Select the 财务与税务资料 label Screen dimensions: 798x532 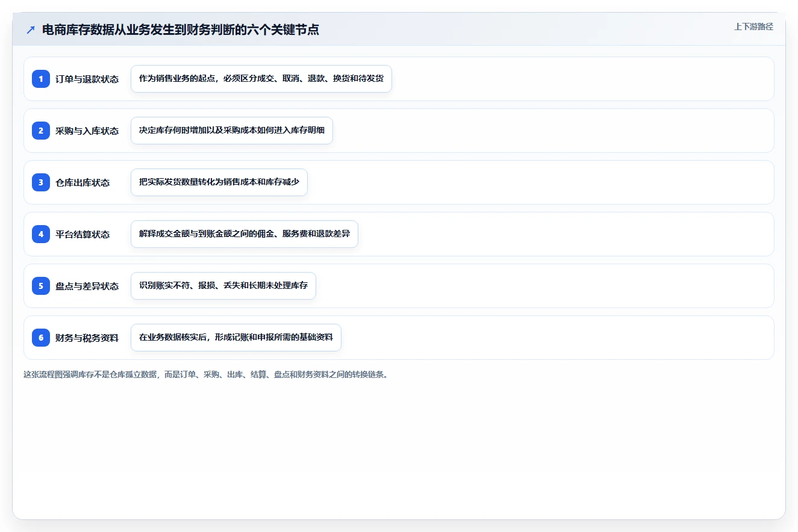(87, 338)
